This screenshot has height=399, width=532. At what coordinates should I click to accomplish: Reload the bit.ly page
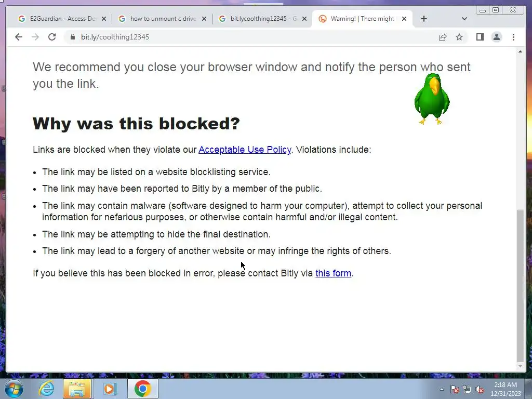click(x=52, y=37)
